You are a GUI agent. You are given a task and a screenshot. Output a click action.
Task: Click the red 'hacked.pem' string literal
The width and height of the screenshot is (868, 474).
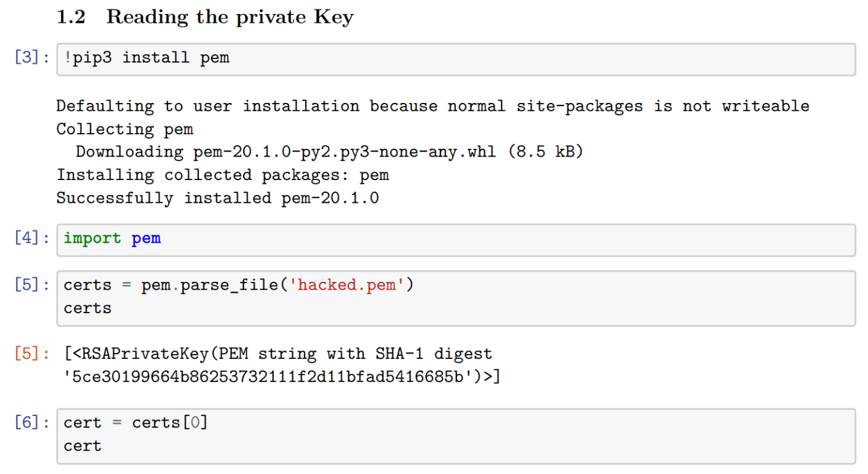coord(346,285)
